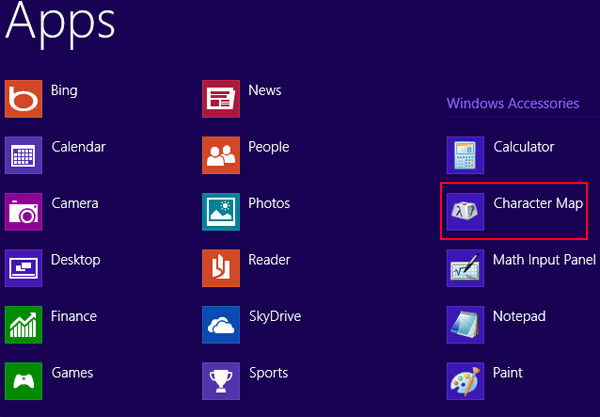The width and height of the screenshot is (600, 417).
Task: Click the News label
Action: click(265, 90)
